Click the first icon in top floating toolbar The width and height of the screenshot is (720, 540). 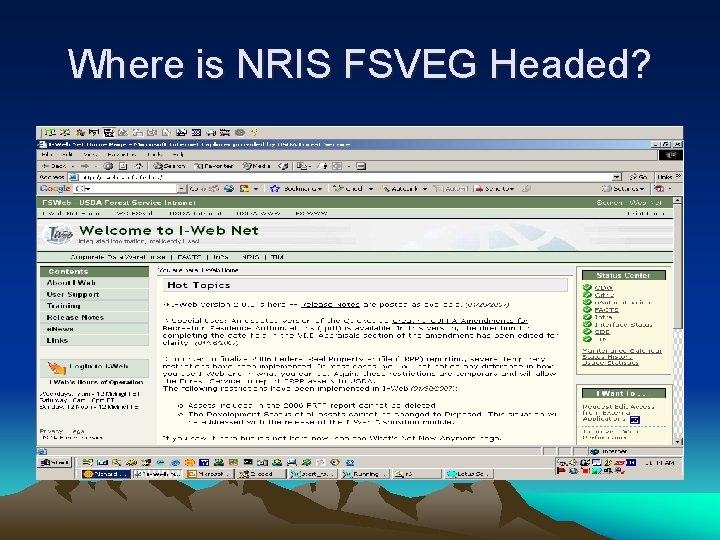[50, 133]
